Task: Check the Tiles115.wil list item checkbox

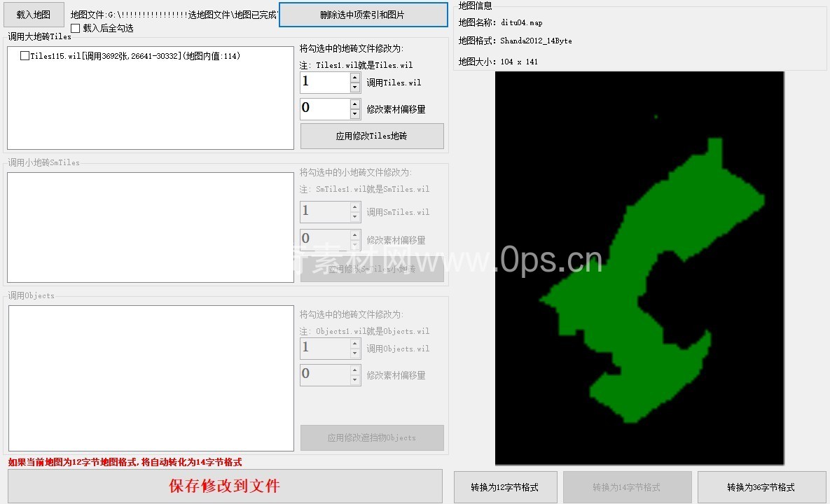Action: pyautogui.click(x=25, y=56)
